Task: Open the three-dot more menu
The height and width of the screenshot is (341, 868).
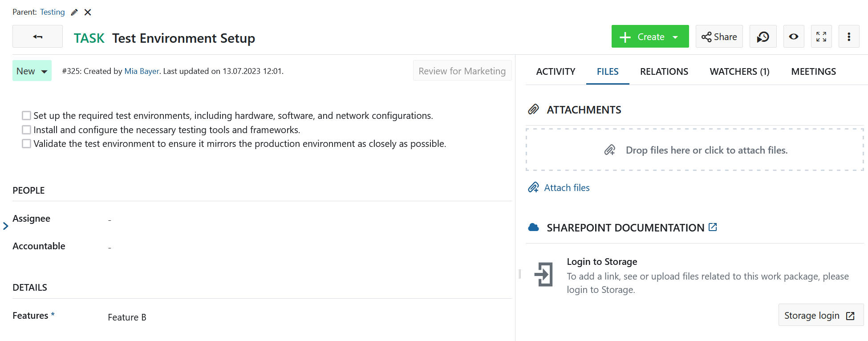Action: pyautogui.click(x=848, y=37)
